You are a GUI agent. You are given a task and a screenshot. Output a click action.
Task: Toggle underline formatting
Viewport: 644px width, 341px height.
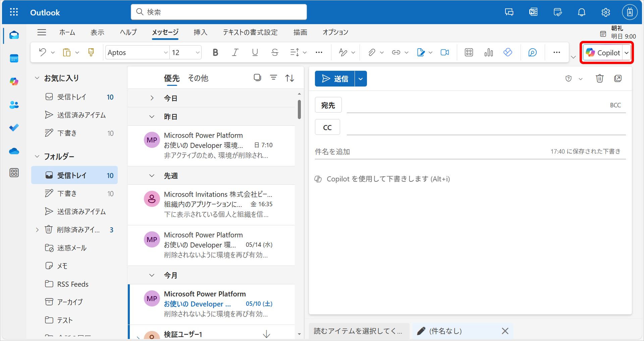[255, 52]
